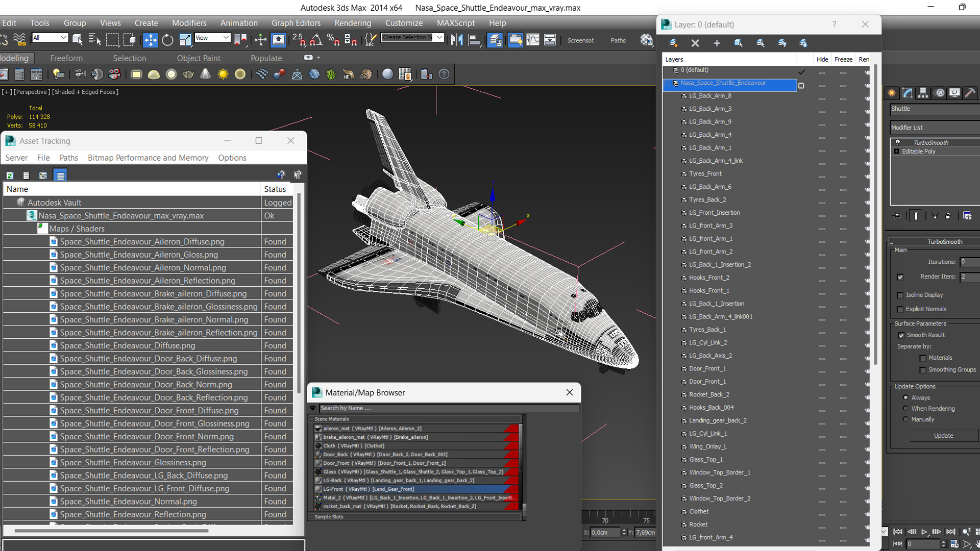The width and height of the screenshot is (980, 551).
Task: Click the Mirror tool in main toolbar
Action: (x=456, y=39)
